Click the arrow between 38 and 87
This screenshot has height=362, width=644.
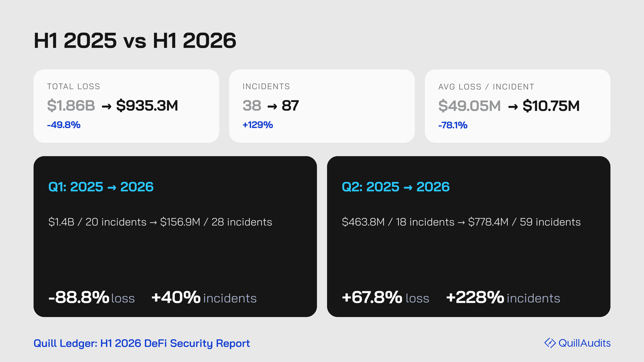pyautogui.click(x=272, y=107)
